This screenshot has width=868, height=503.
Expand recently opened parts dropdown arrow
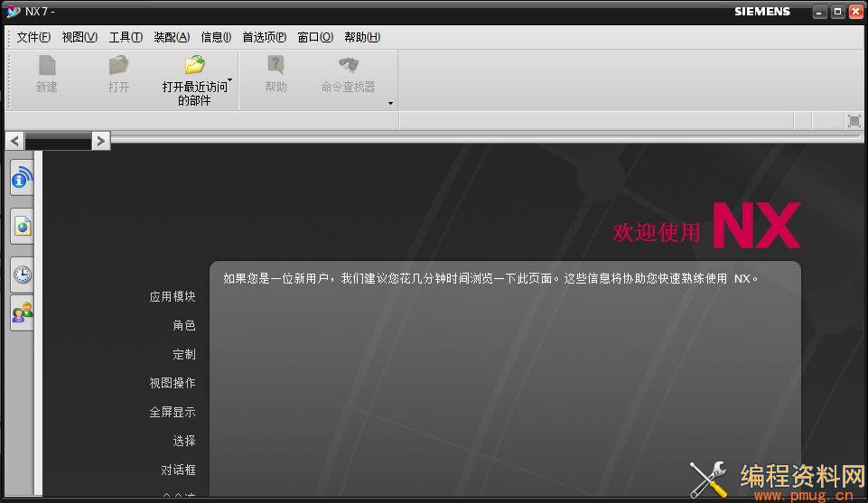click(229, 80)
